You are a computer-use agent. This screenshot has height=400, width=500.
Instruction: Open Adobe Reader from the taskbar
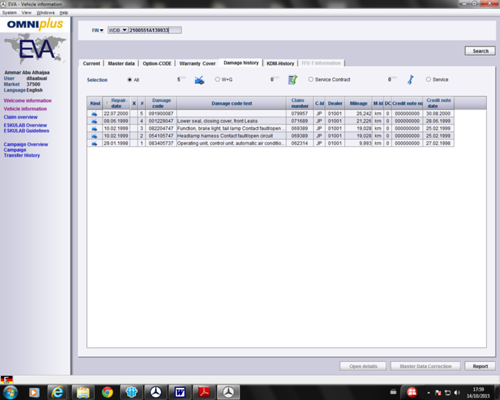pyautogui.click(x=204, y=392)
